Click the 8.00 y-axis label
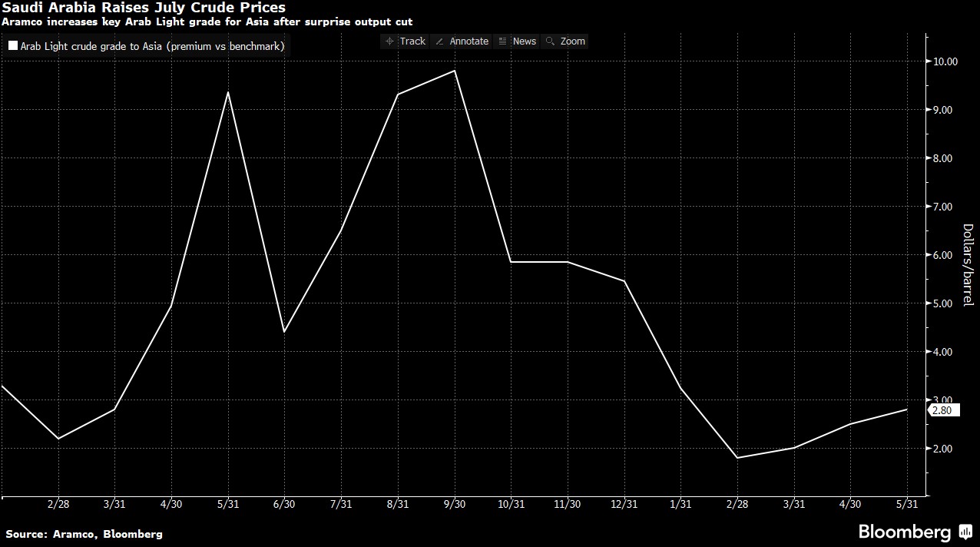The width and height of the screenshot is (980, 547). coord(942,158)
